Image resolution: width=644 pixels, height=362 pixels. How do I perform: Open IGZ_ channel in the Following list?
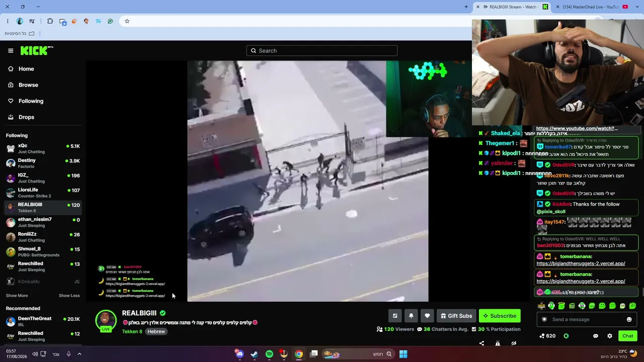click(43, 178)
